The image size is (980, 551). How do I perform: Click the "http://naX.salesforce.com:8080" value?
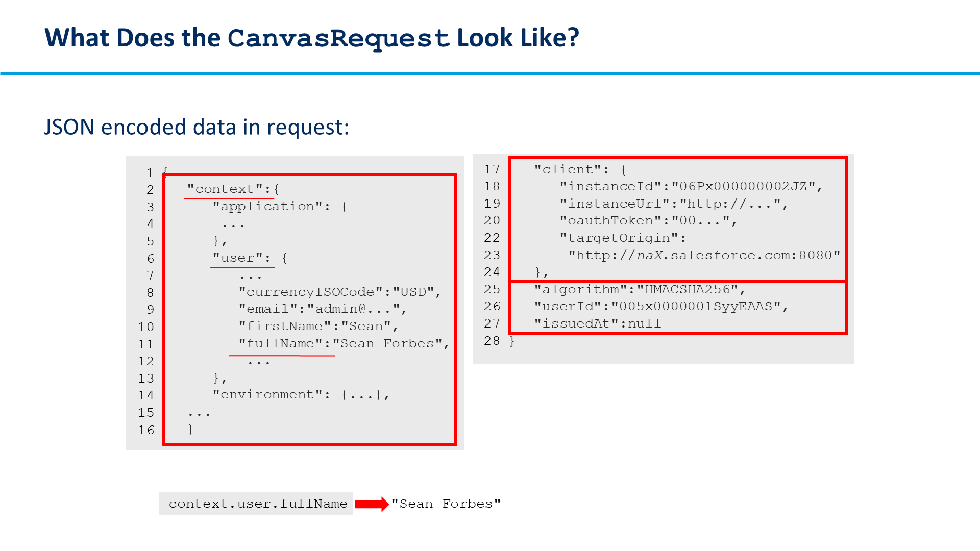[704, 255]
